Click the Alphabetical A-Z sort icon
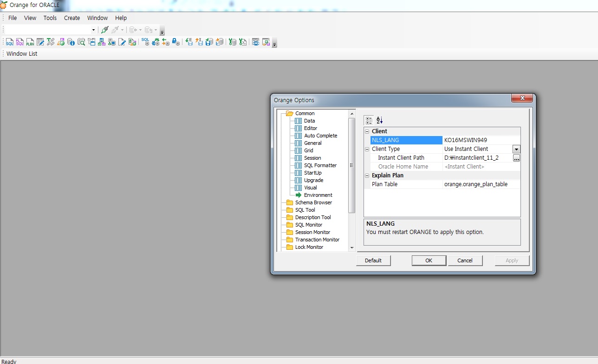The width and height of the screenshot is (598, 364). 379,120
